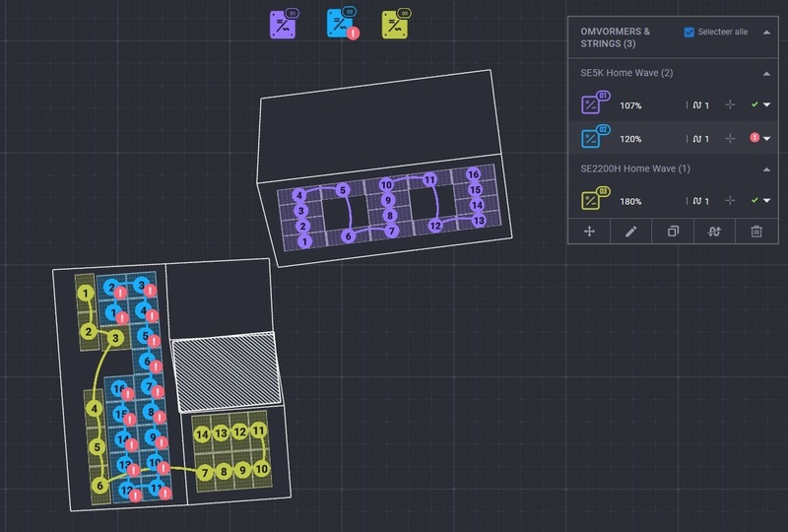
Task: Select yellow module node 14 in string
Action: pyautogui.click(x=202, y=434)
